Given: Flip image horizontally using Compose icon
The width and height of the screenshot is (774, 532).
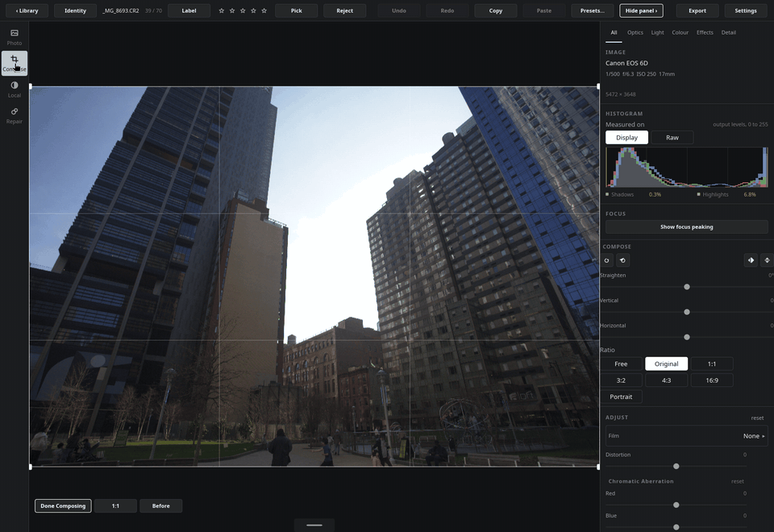Looking at the screenshot, I should coord(751,260).
